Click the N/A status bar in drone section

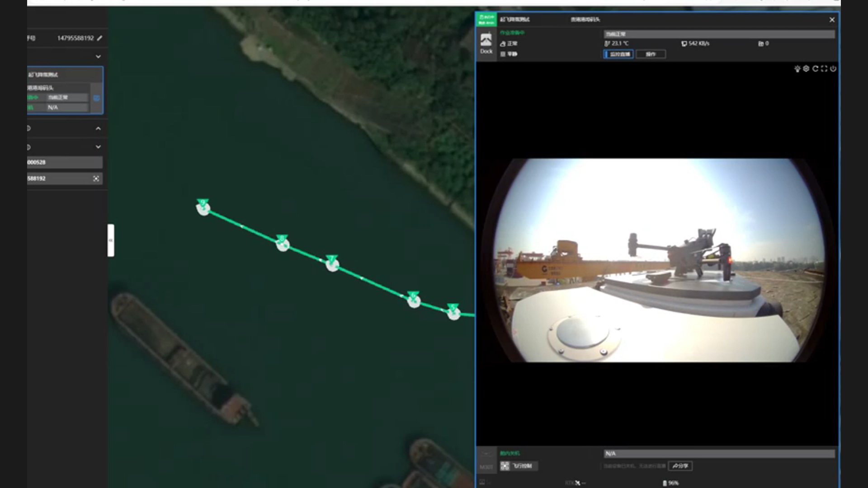(719, 454)
